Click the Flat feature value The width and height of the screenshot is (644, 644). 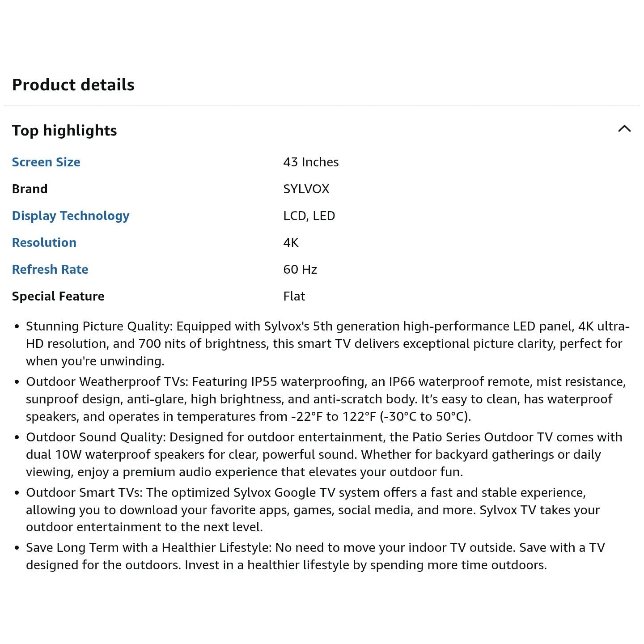[x=294, y=296]
